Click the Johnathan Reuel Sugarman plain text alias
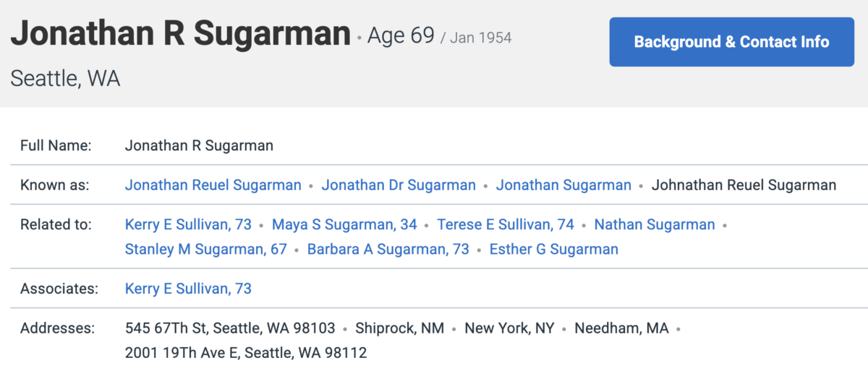 pyautogui.click(x=744, y=185)
